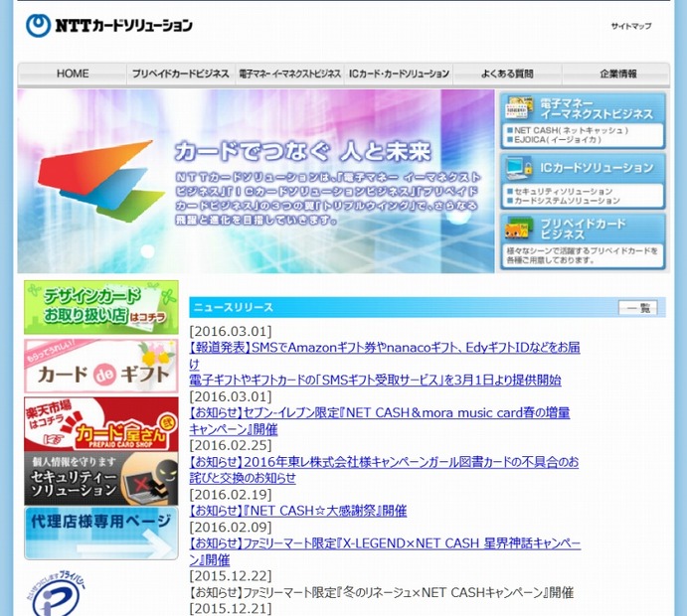The width and height of the screenshot is (687, 616).
Task: Select EJOICA(イージョイカ) link
Action: (554, 140)
